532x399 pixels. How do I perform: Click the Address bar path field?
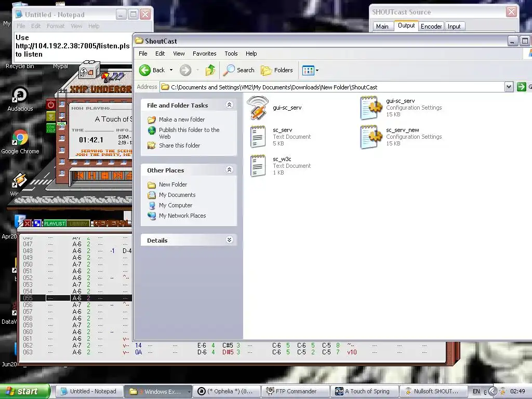pos(332,87)
